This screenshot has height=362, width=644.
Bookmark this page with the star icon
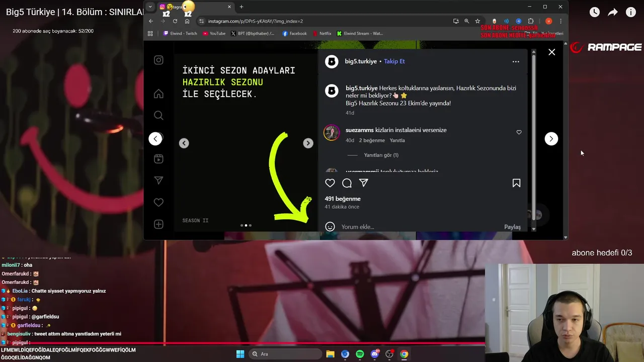(x=477, y=21)
